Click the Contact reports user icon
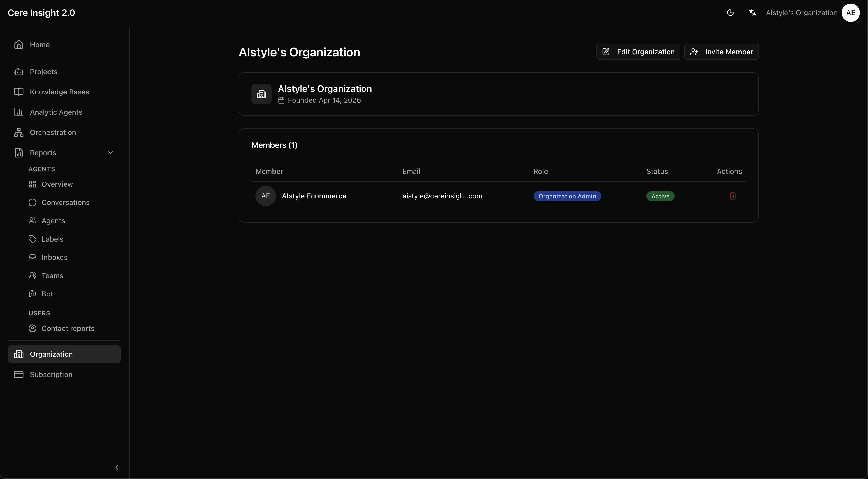Screen dimensions: 868x479 pyautogui.click(x=33, y=328)
